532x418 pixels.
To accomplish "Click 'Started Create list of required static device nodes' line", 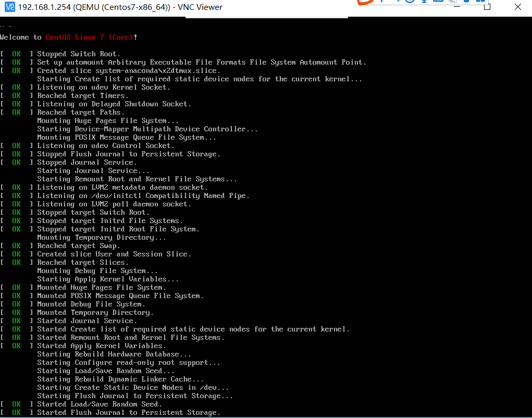I will tap(193, 329).
